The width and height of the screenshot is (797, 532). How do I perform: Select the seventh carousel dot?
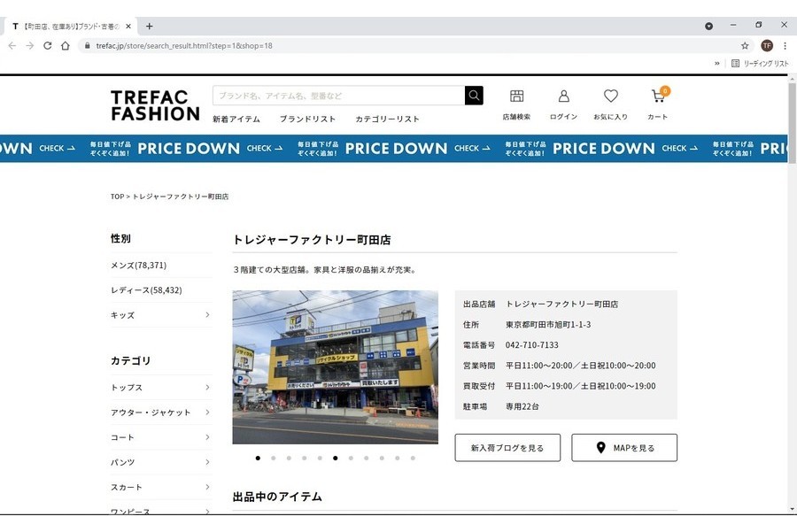click(x=351, y=458)
